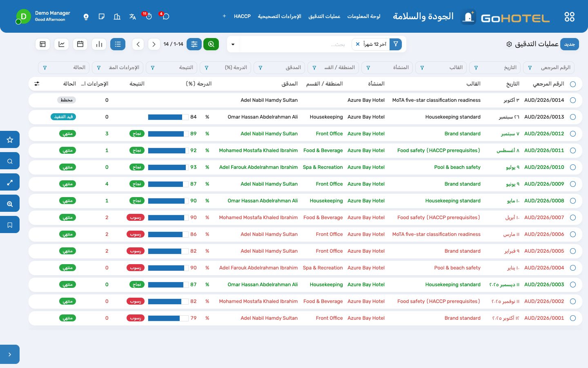Open optional columns settings in table header

(37, 84)
